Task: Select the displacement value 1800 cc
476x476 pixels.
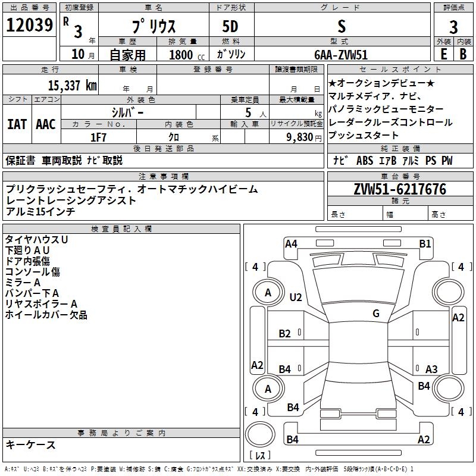Action: pos(187,55)
